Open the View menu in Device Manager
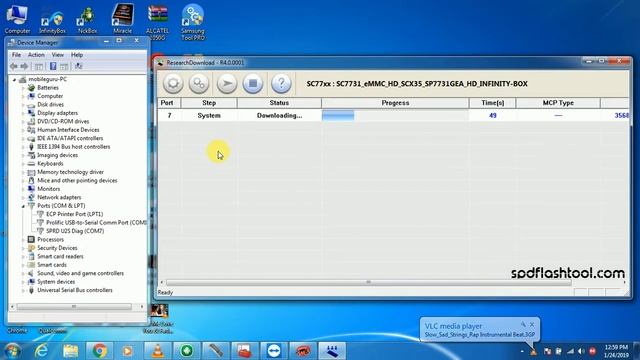Viewport: 640px width, 360px height. point(58,55)
